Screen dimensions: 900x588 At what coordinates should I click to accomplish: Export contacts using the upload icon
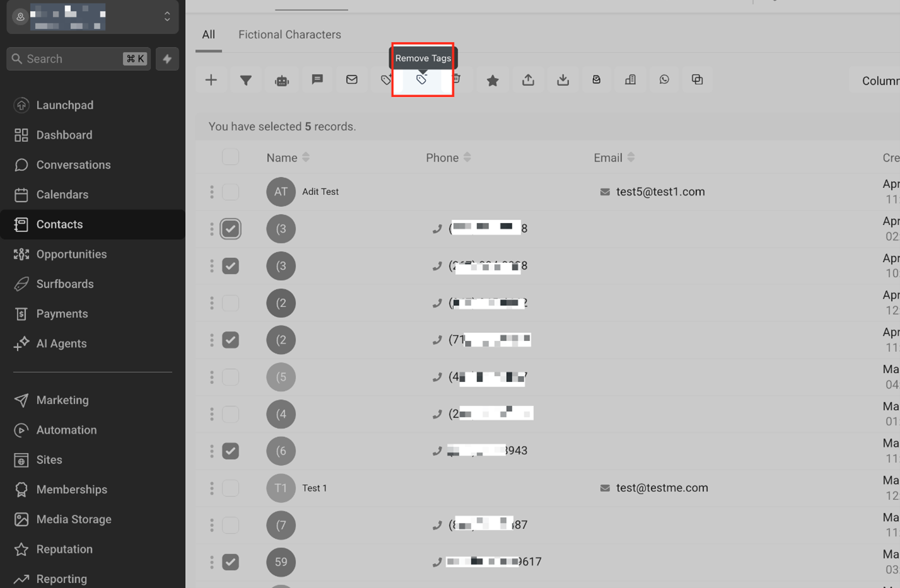click(x=526, y=79)
